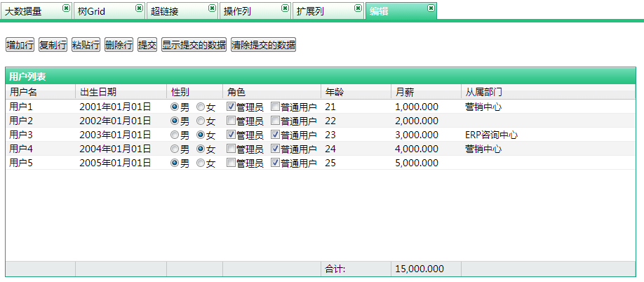The image size is (644, 282).
Task: Open the 操作列 tab
Action: pos(255,11)
